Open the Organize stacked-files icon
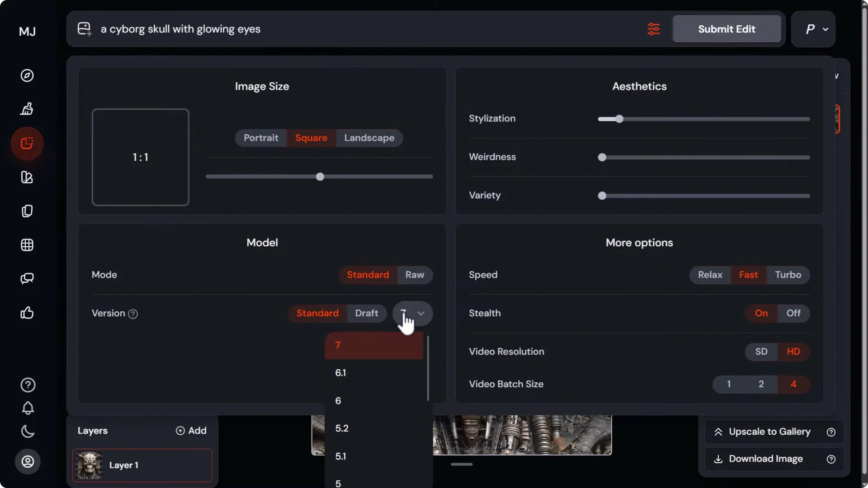This screenshot has width=868, height=488. pyautogui.click(x=27, y=211)
